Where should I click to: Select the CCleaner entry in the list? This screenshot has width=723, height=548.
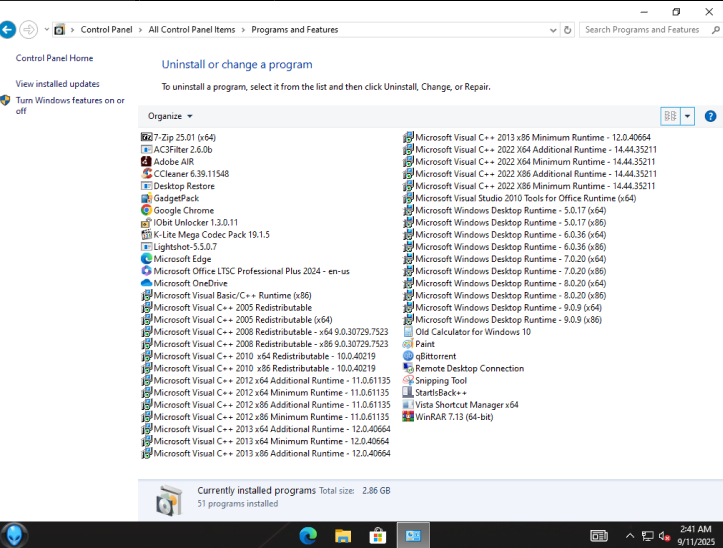click(x=190, y=174)
